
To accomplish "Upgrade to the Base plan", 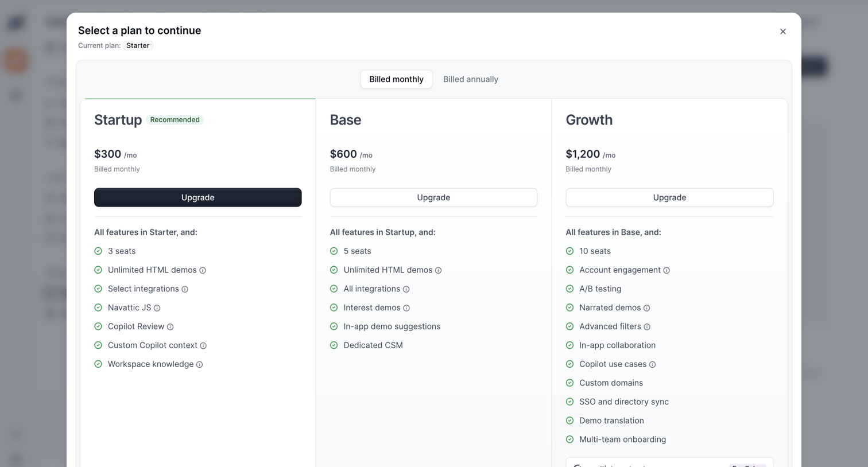I will [433, 197].
